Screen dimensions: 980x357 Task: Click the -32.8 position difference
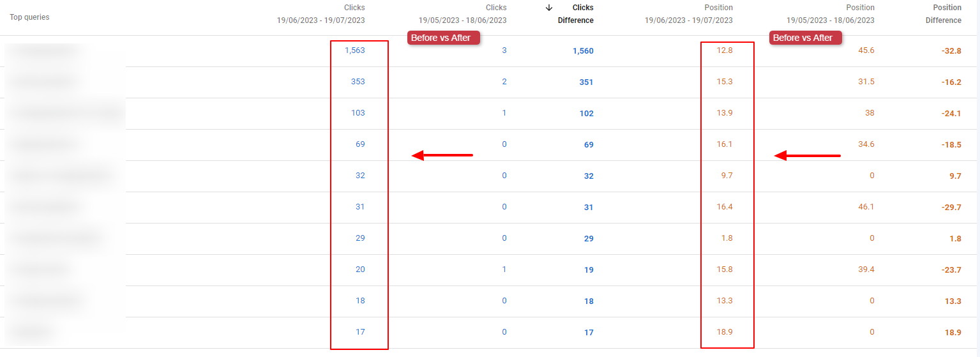(951, 50)
